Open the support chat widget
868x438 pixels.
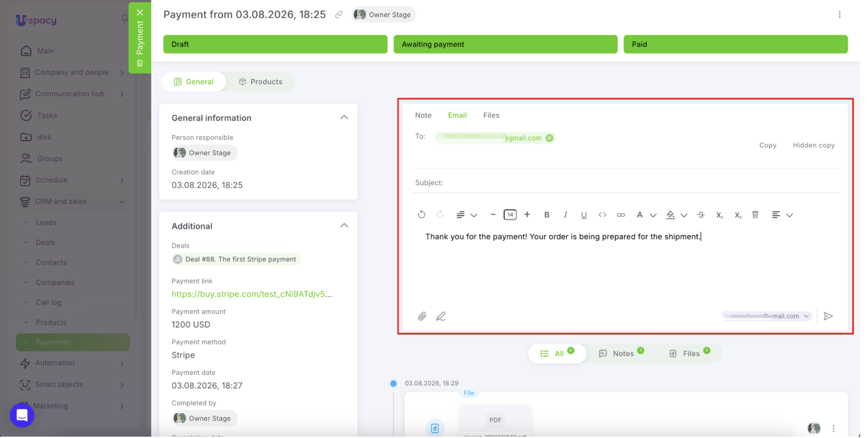22,415
